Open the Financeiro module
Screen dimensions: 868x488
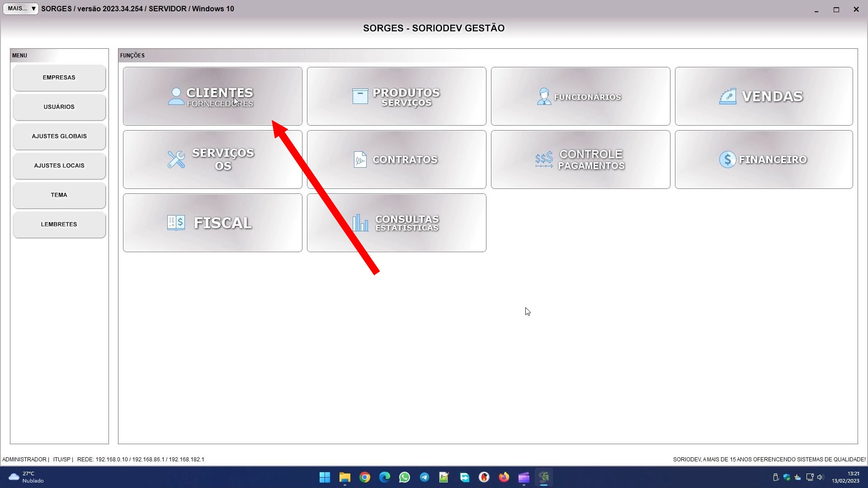click(764, 160)
